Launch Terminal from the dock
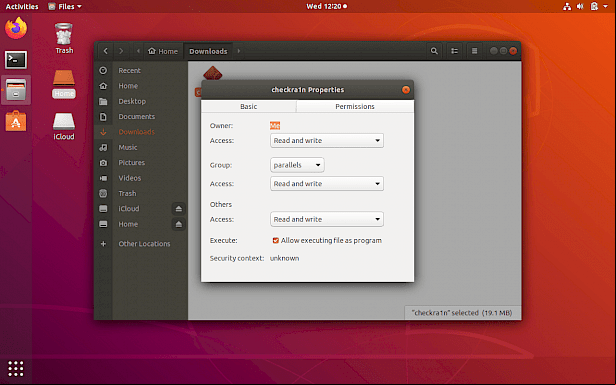Viewport: 616px width, 385px height. [16, 60]
